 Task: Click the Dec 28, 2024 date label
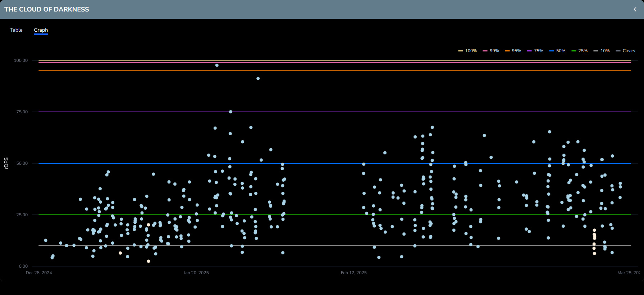point(39,273)
